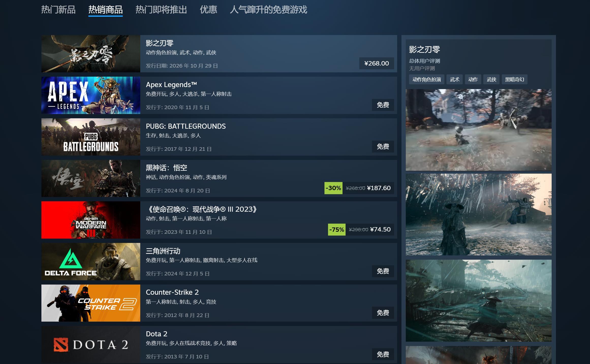
Task: Open the Apex Legends capsule image
Action: (x=91, y=95)
